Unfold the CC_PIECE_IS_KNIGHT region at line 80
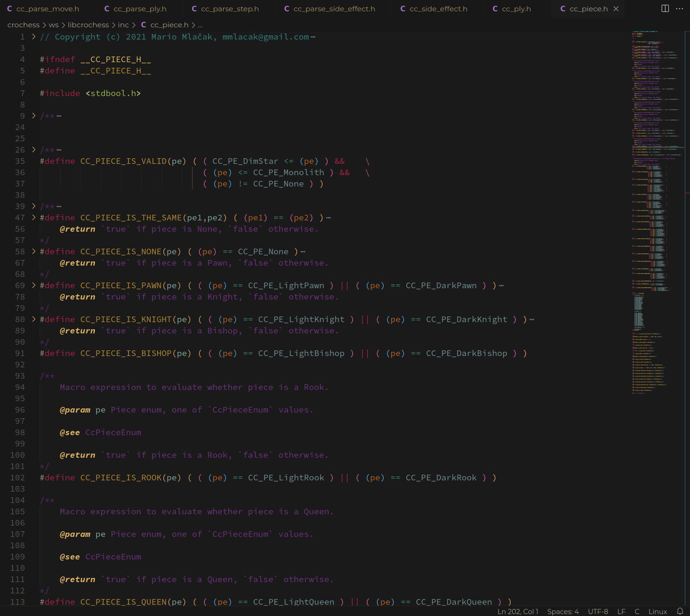690x616 pixels. coord(33,319)
